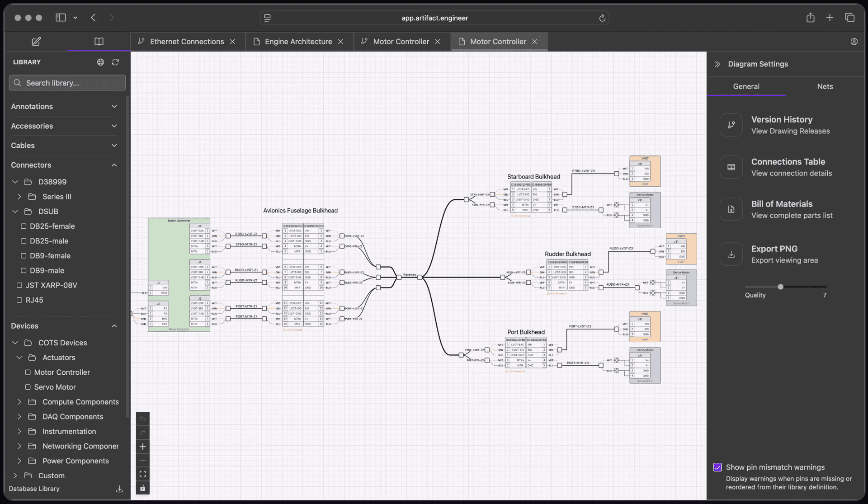Collapse the Diagram Settings panel with the chevrons
This screenshot has height=504, width=868.
point(717,64)
